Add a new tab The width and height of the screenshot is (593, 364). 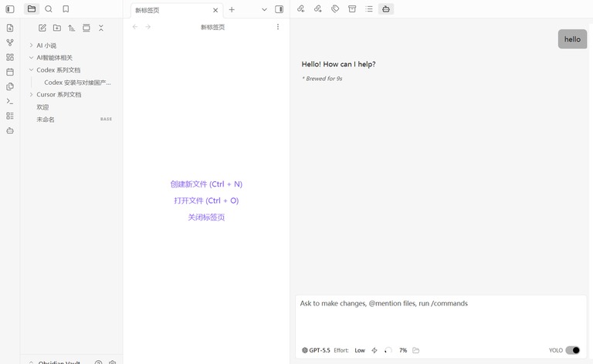(x=232, y=10)
